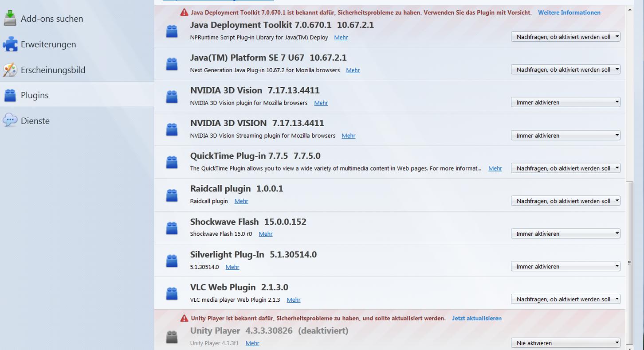Screen dimensions: 644x350
Task: Open Weitere Informationen link about Java toolkit
Action: pyautogui.click(x=569, y=12)
